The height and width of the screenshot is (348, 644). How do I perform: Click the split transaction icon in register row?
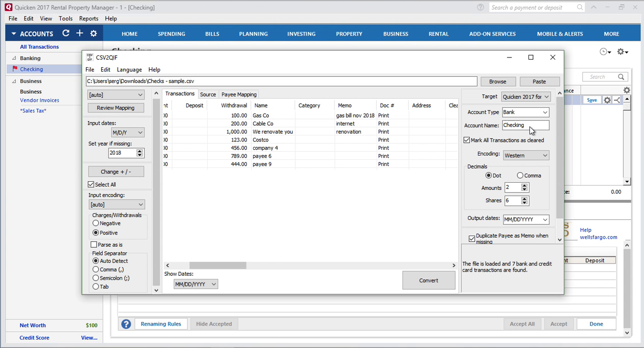617,100
